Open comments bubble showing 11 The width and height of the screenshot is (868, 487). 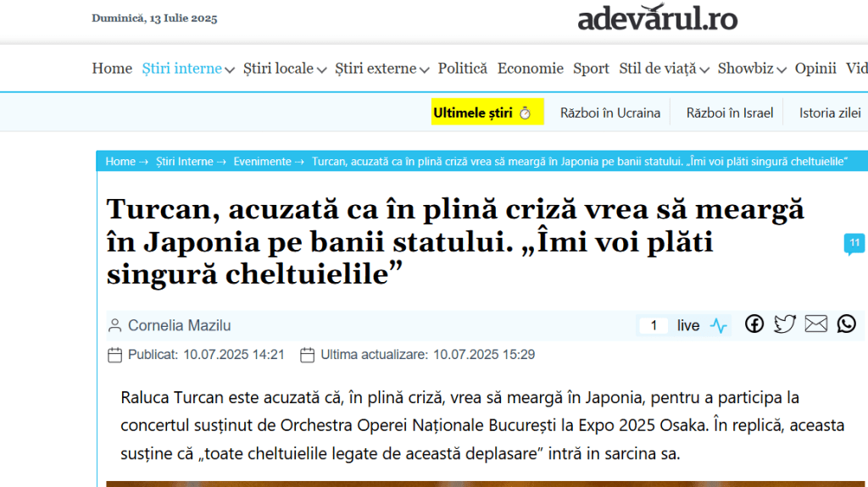(854, 245)
